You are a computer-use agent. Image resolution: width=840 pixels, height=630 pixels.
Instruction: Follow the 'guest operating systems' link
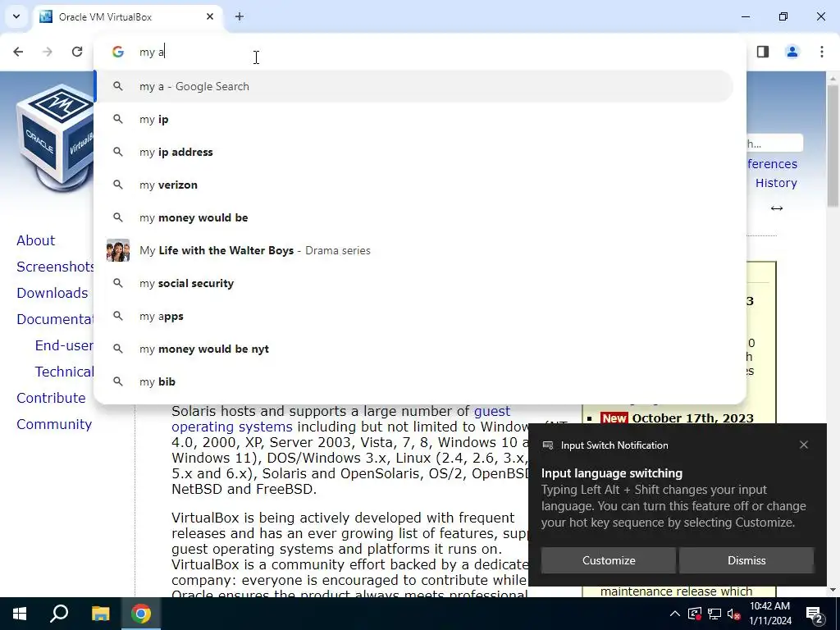(232, 427)
